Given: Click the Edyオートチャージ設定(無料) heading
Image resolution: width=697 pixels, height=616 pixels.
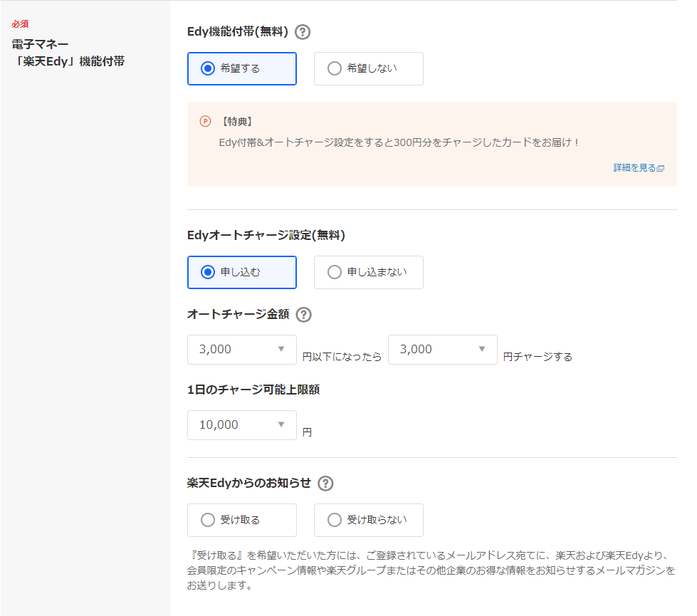Looking at the screenshot, I should click(266, 235).
